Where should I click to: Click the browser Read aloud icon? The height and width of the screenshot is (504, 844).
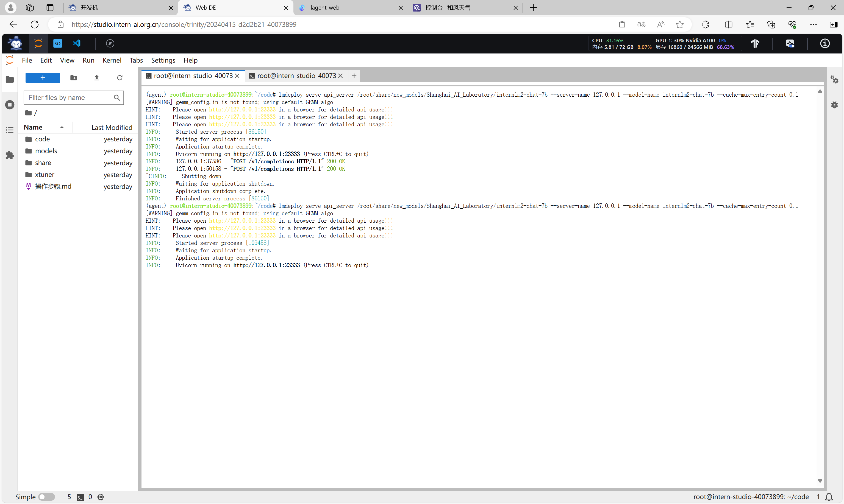(661, 24)
